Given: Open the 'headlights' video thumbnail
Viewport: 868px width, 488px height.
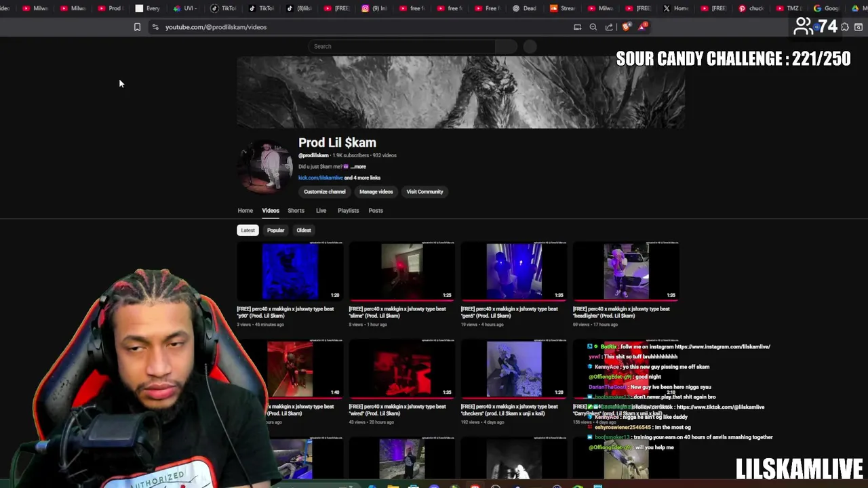Looking at the screenshot, I should tap(626, 271).
